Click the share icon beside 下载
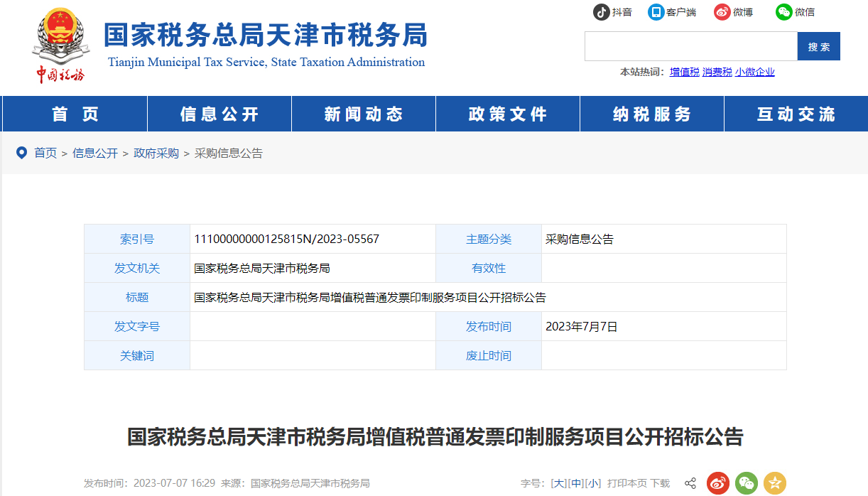Screen dimensions: 868x496 (690, 484)
